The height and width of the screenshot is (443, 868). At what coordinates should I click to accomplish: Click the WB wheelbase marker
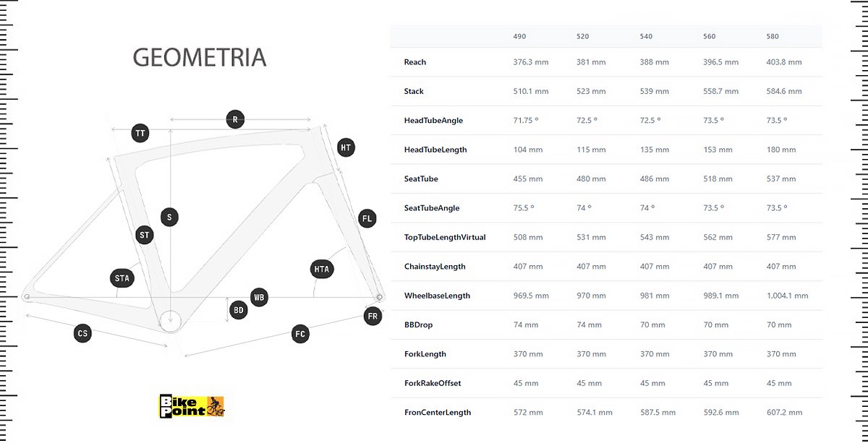[x=259, y=297]
